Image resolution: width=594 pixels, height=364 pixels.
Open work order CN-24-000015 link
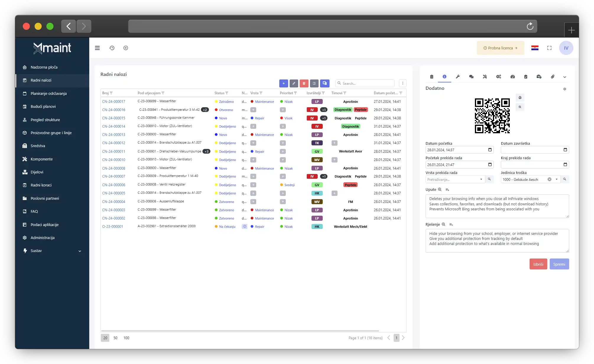[x=114, y=118]
